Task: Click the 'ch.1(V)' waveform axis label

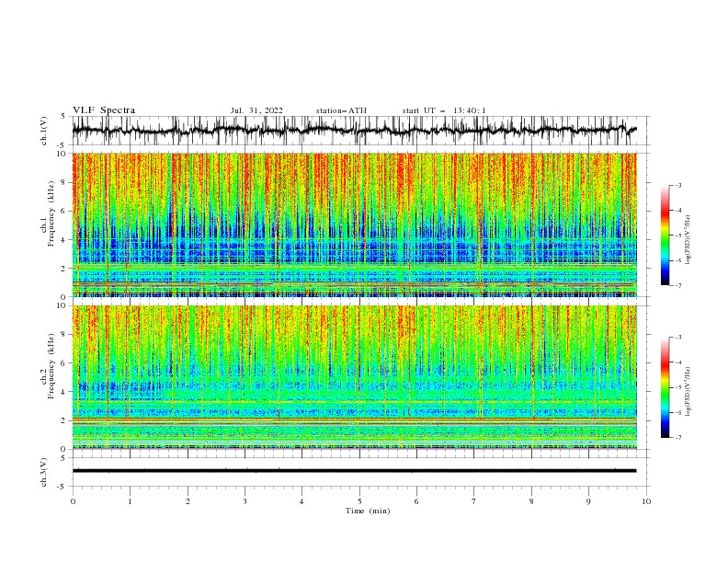Action: click(44, 131)
